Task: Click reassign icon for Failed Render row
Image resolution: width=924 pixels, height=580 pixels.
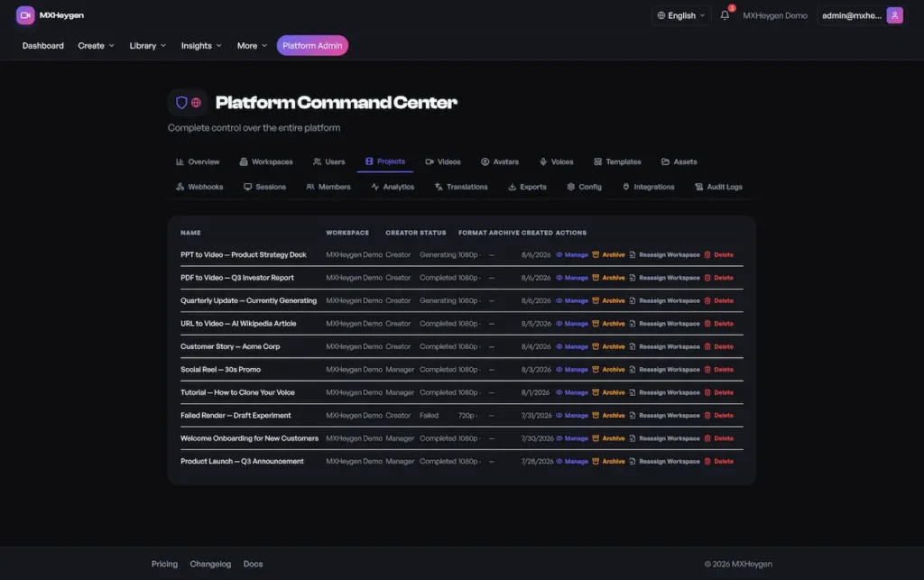Action: (x=633, y=416)
